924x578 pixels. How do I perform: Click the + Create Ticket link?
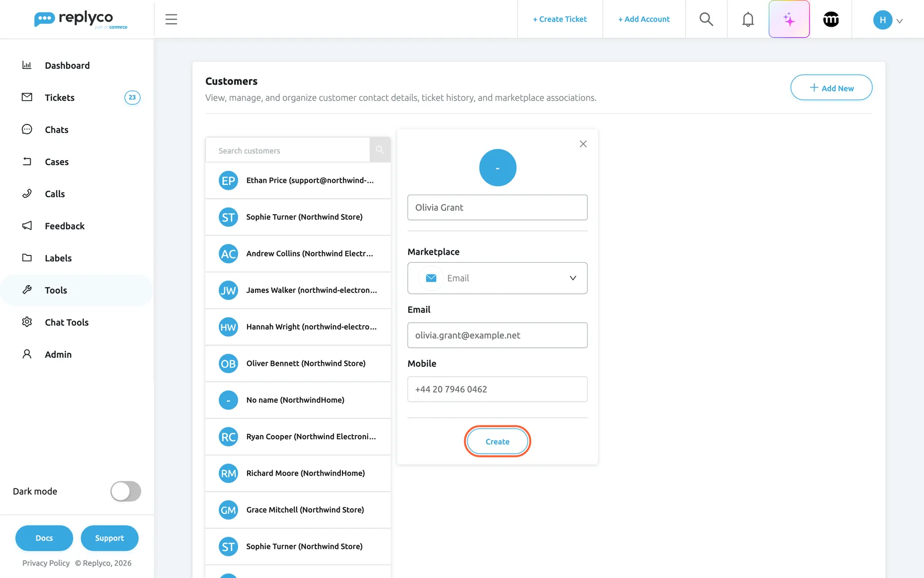(x=560, y=19)
